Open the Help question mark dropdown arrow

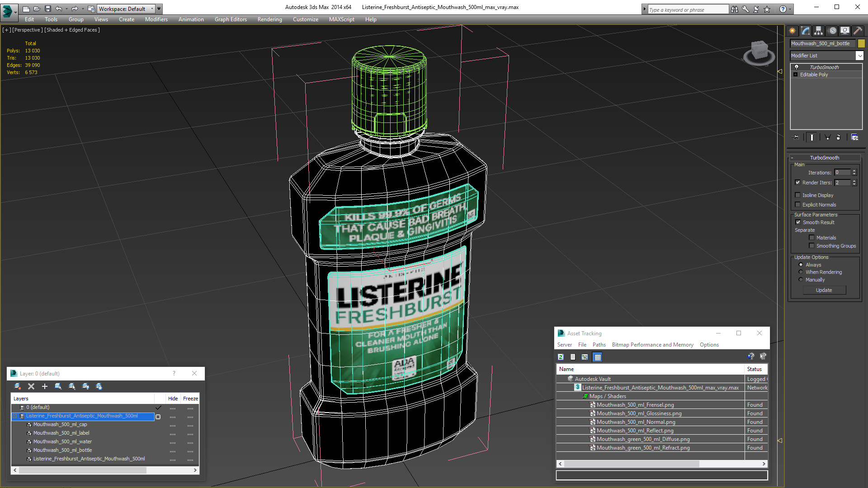[x=790, y=9]
